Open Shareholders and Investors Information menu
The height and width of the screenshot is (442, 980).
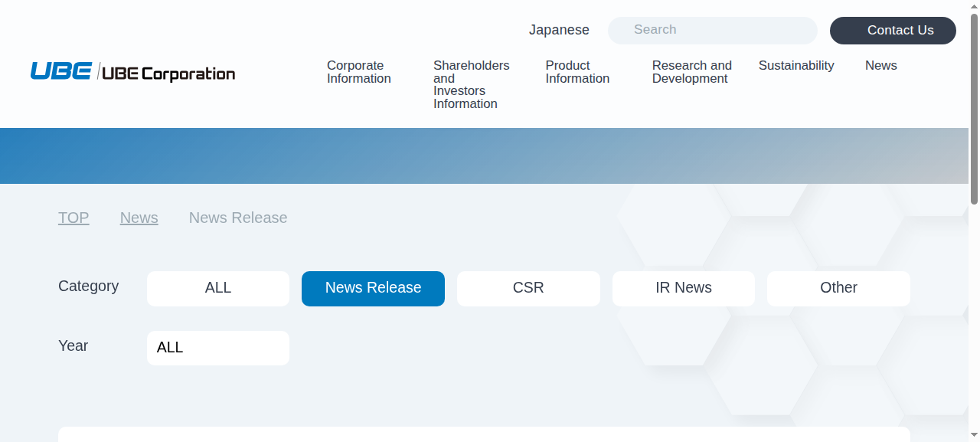coord(472,84)
